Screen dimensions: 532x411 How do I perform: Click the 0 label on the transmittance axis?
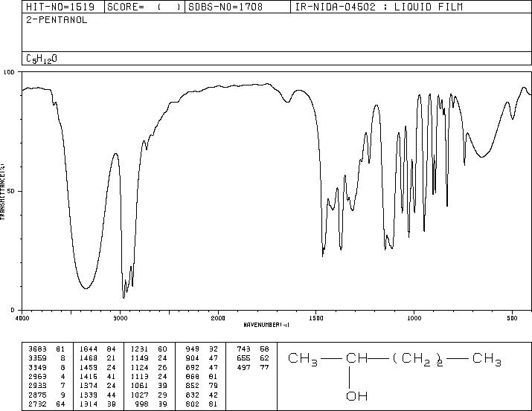click(13, 310)
